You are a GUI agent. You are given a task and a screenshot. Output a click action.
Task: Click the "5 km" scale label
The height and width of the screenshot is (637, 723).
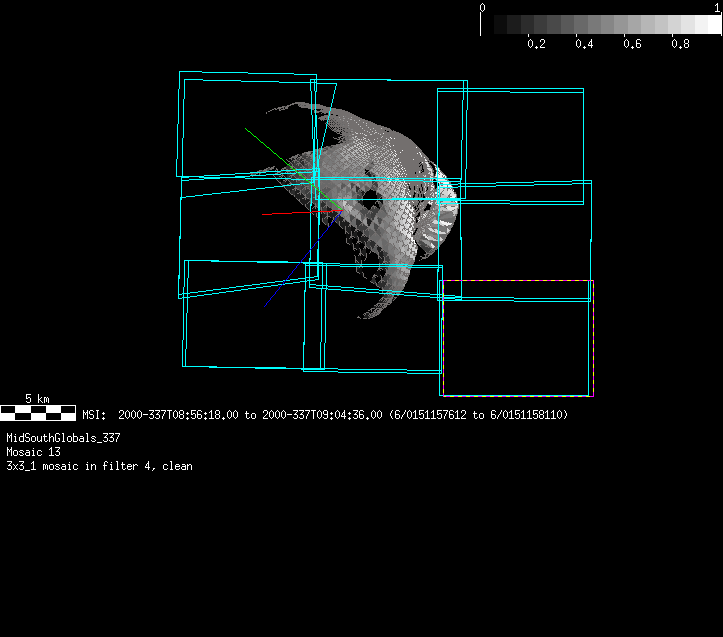click(x=37, y=398)
